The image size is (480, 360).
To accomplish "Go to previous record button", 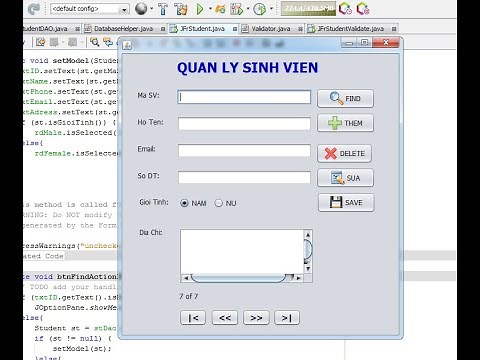I will pos(225,318).
